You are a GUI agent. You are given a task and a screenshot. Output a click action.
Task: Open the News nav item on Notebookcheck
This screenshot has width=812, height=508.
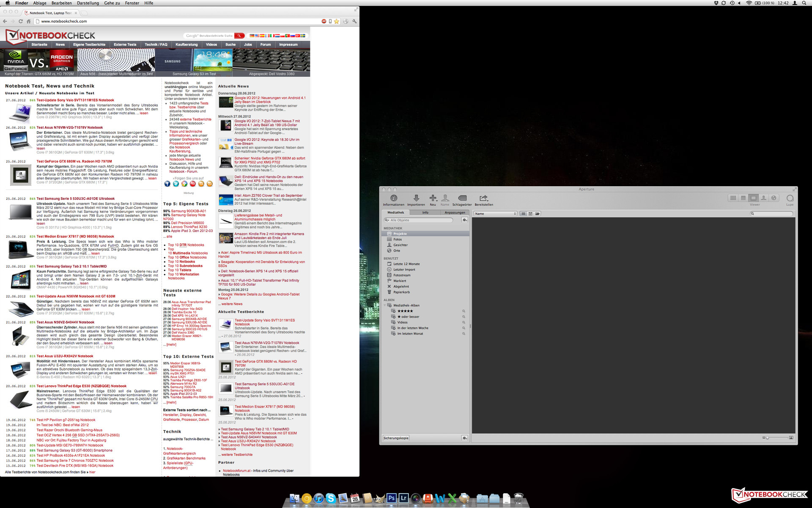click(x=60, y=44)
